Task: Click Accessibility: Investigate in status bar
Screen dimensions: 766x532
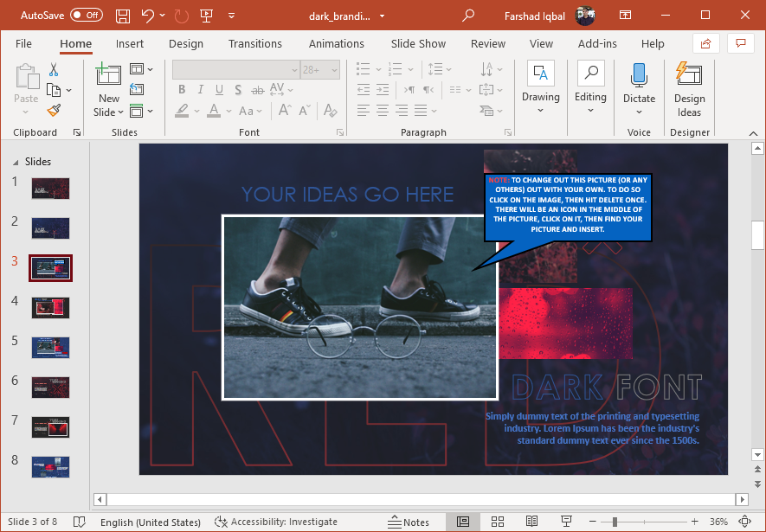Action: (x=275, y=522)
